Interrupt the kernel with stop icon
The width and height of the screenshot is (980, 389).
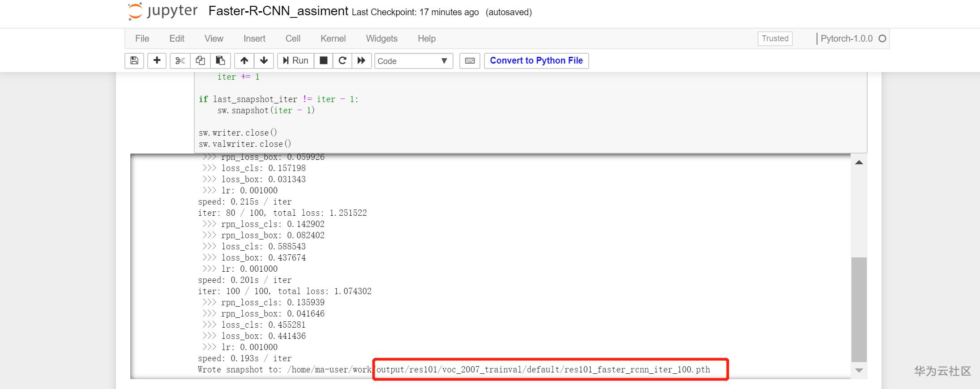(323, 60)
